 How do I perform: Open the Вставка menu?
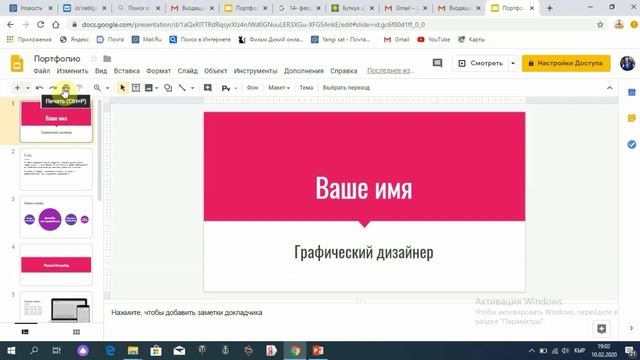pos(127,71)
